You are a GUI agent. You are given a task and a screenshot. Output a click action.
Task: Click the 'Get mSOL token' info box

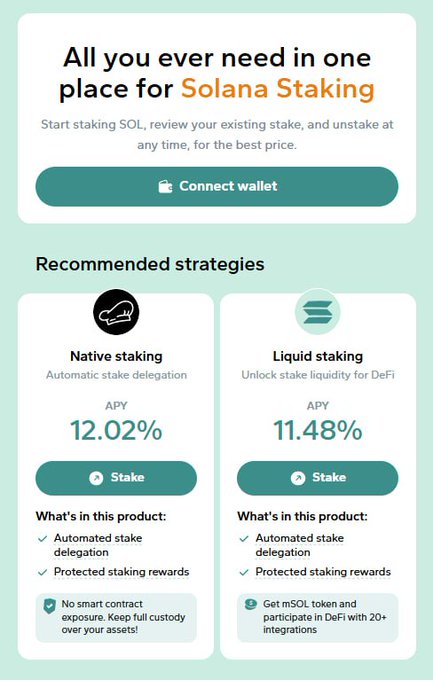click(x=318, y=618)
